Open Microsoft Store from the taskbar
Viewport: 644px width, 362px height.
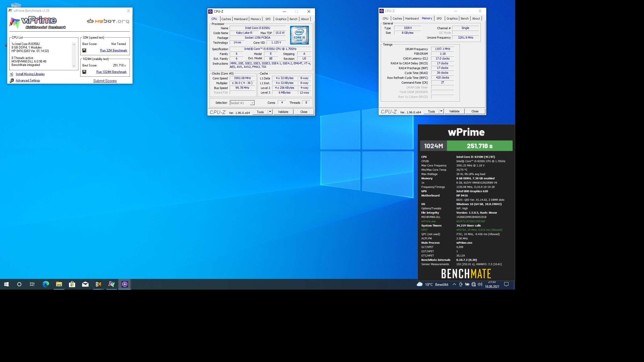tap(72, 284)
